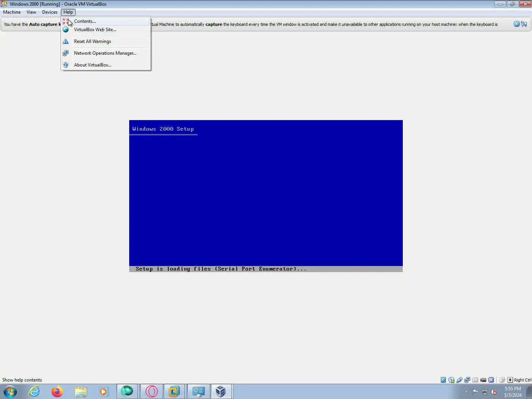Launch Internet Explorer from the taskbar
Screen dimensions: 532x399
point(34,391)
